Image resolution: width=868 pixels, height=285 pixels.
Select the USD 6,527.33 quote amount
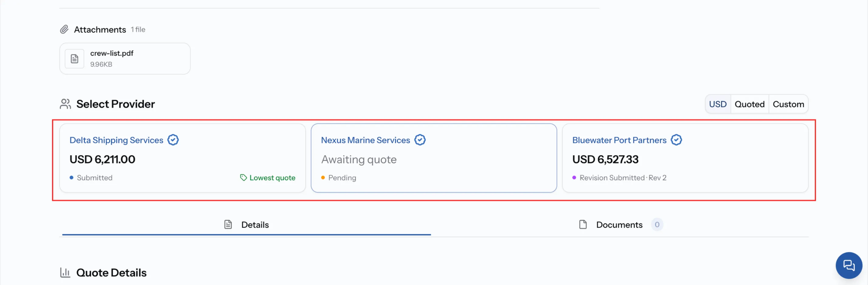(605, 159)
